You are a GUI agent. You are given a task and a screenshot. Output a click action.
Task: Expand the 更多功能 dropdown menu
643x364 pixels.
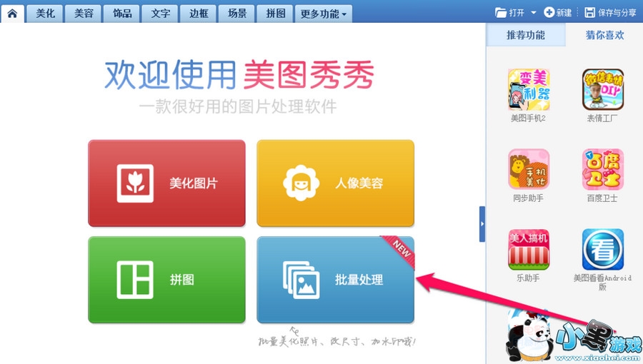point(324,14)
